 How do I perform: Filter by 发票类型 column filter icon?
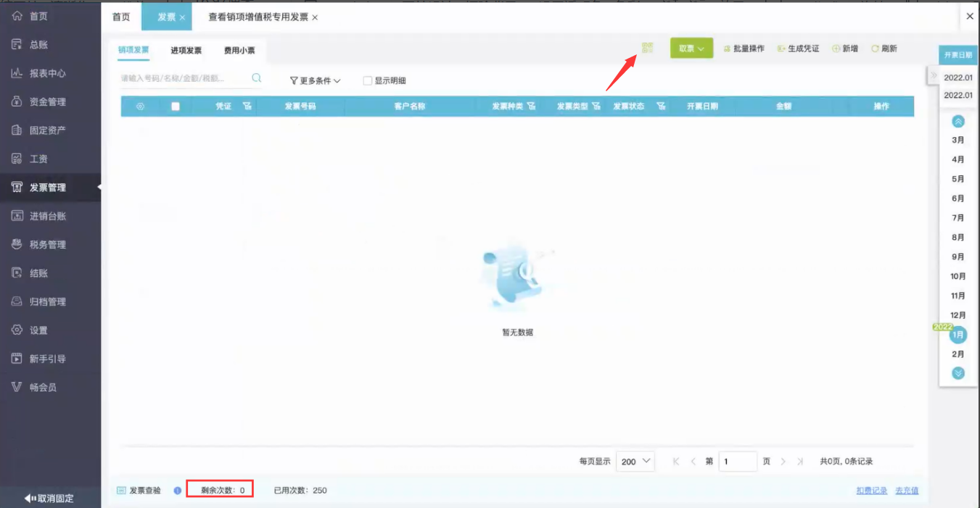tap(596, 107)
